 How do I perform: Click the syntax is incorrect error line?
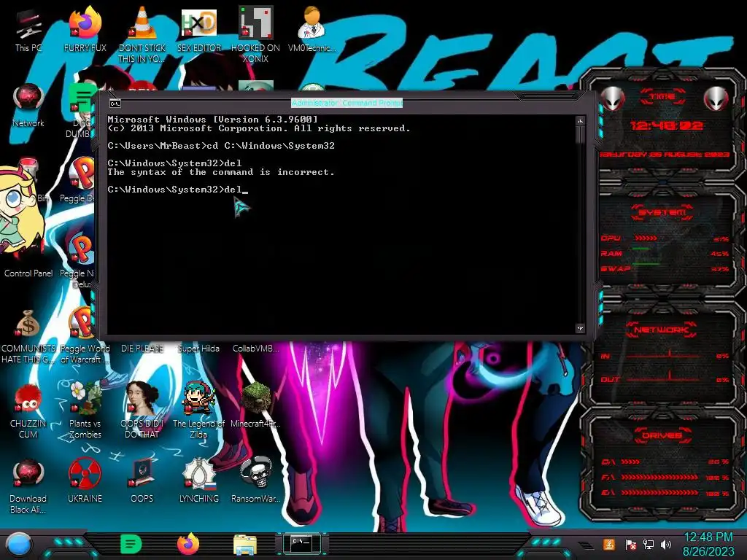pos(221,172)
